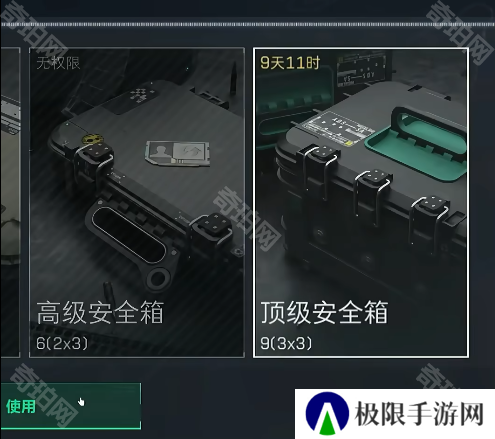This screenshot has width=495, height=439.
Task: Select the 顶级安全箱 card
Action: 361,203
